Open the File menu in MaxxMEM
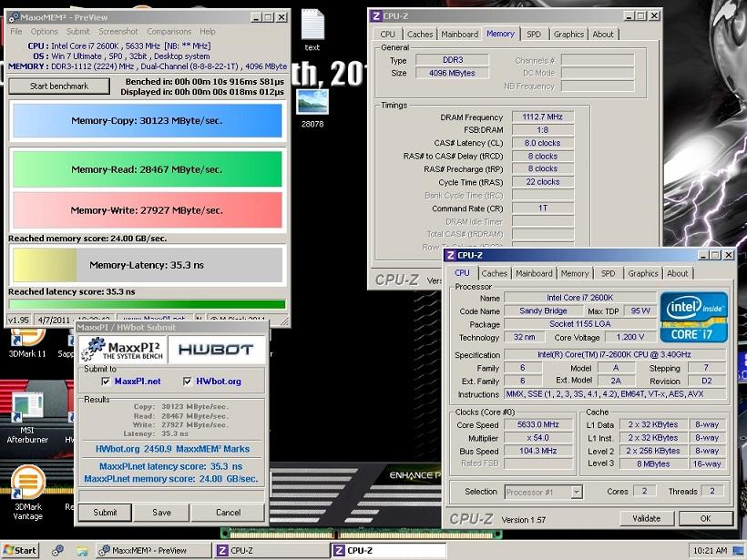The height and width of the screenshot is (560, 747). (x=16, y=32)
